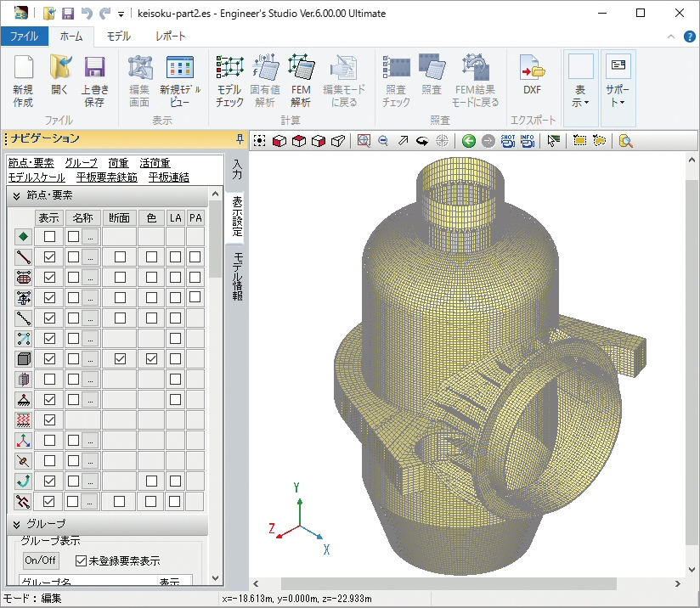Run FEM解析 from the ribbon

pyautogui.click(x=301, y=82)
